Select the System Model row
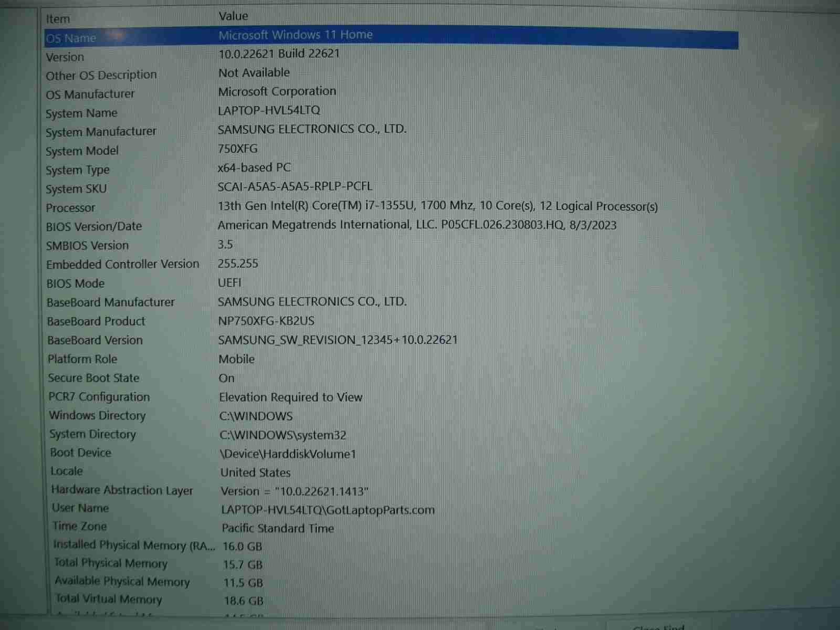The image size is (840, 630). [x=82, y=151]
